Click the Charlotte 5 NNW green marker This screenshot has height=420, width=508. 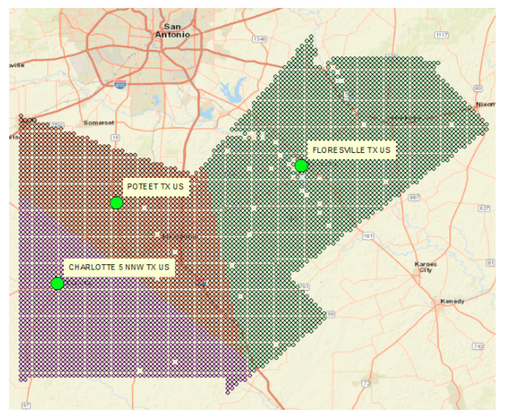57,283
